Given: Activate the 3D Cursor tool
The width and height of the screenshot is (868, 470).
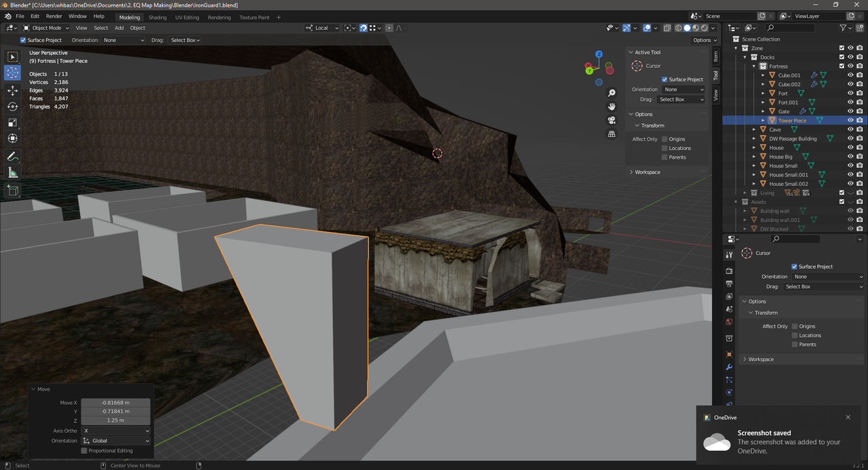Looking at the screenshot, I should click(x=12, y=73).
